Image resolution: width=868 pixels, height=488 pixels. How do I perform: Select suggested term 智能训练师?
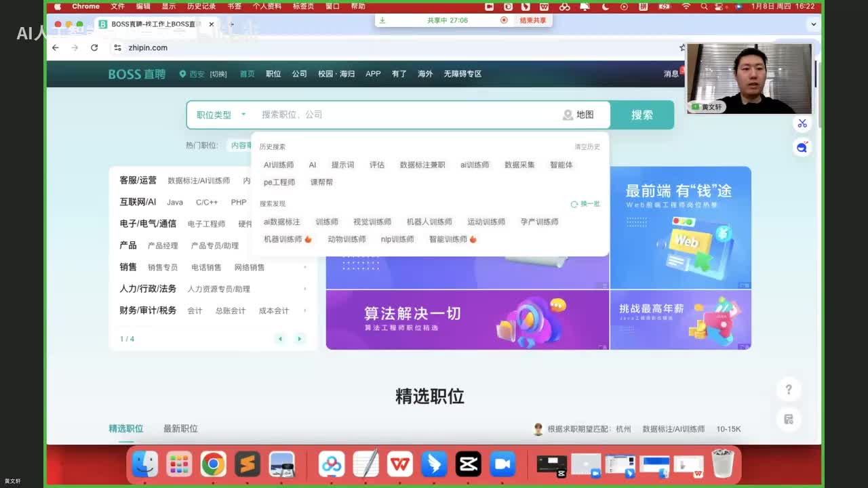point(453,239)
